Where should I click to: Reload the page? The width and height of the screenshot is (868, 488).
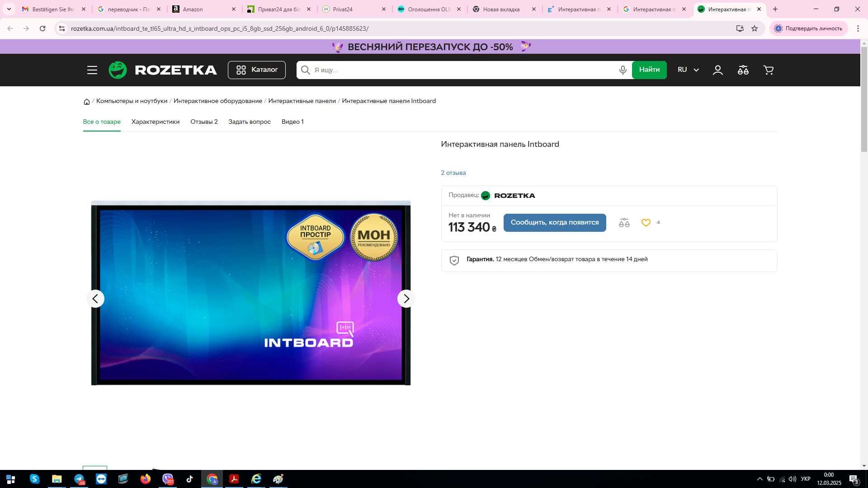pos(42,28)
